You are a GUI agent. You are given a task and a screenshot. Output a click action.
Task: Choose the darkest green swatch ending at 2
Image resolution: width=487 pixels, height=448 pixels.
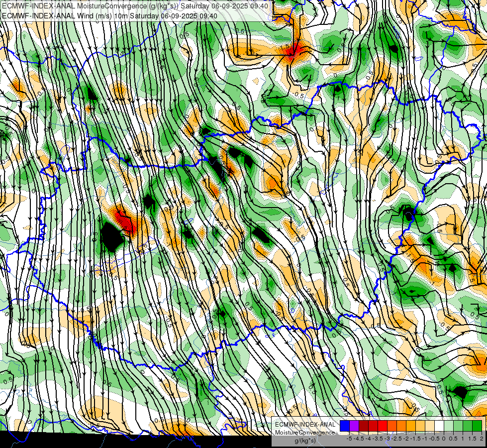(x=477, y=426)
